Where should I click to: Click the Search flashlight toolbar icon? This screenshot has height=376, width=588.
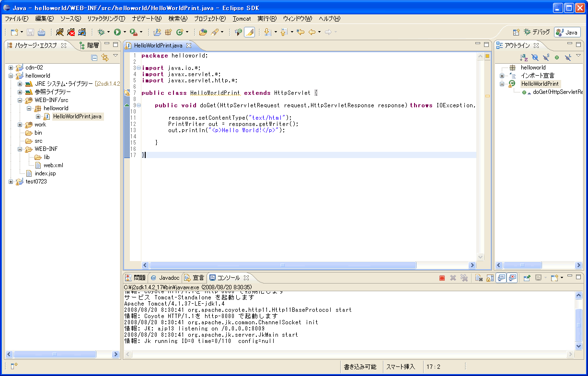point(215,32)
